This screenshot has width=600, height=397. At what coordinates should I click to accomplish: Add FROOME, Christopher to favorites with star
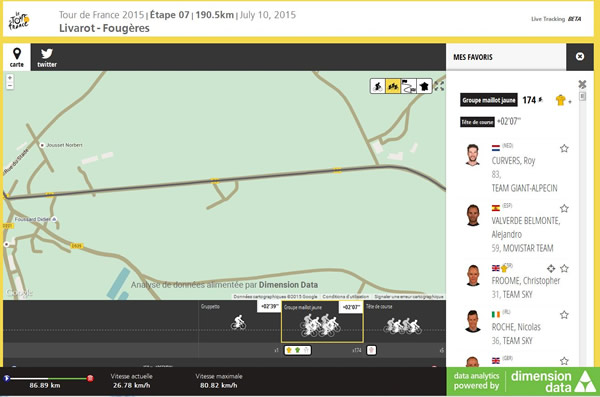(x=564, y=268)
